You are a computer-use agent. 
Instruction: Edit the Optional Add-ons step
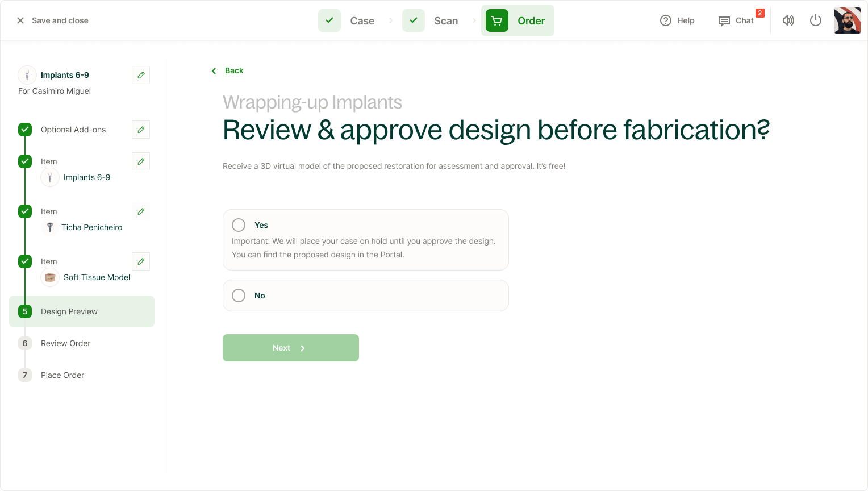pyautogui.click(x=141, y=130)
